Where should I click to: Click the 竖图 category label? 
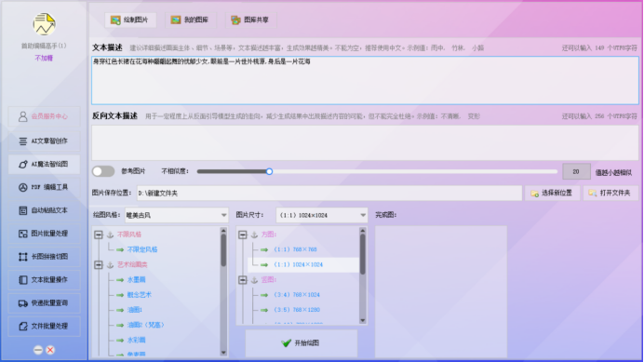(x=269, y=280)
